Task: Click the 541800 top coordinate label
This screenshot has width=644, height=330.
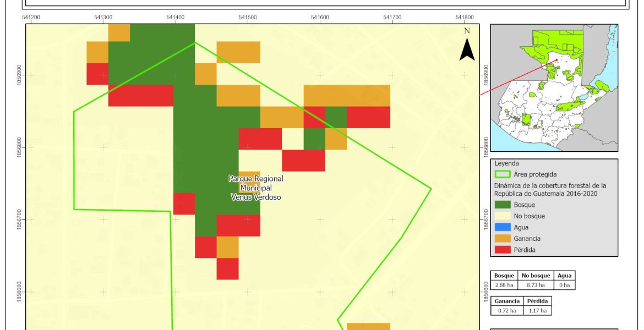Action: click(x=465, y=18)
